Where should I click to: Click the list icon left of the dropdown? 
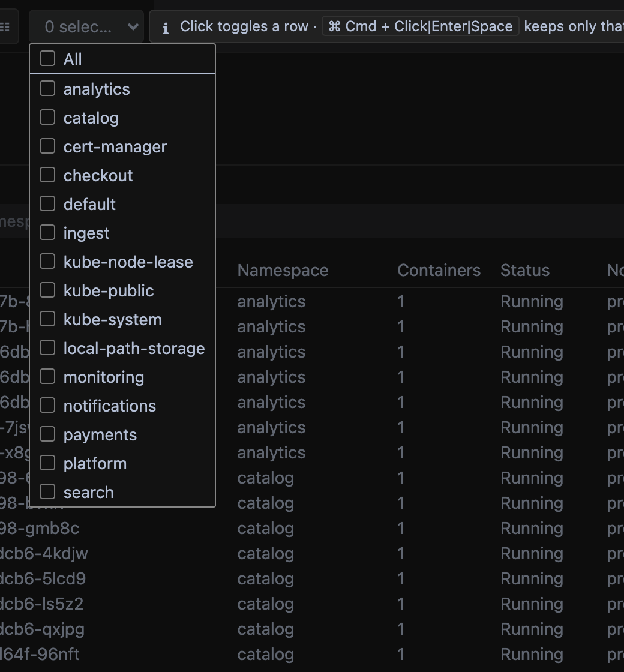point(5,28)
